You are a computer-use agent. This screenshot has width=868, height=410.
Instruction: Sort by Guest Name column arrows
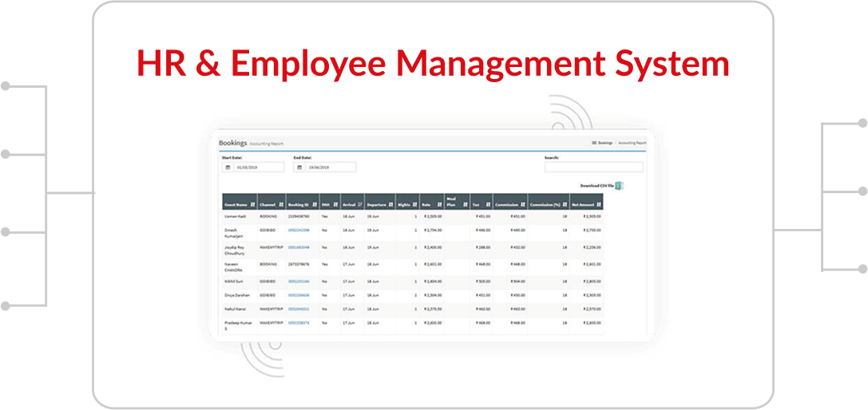pos(252,205)
